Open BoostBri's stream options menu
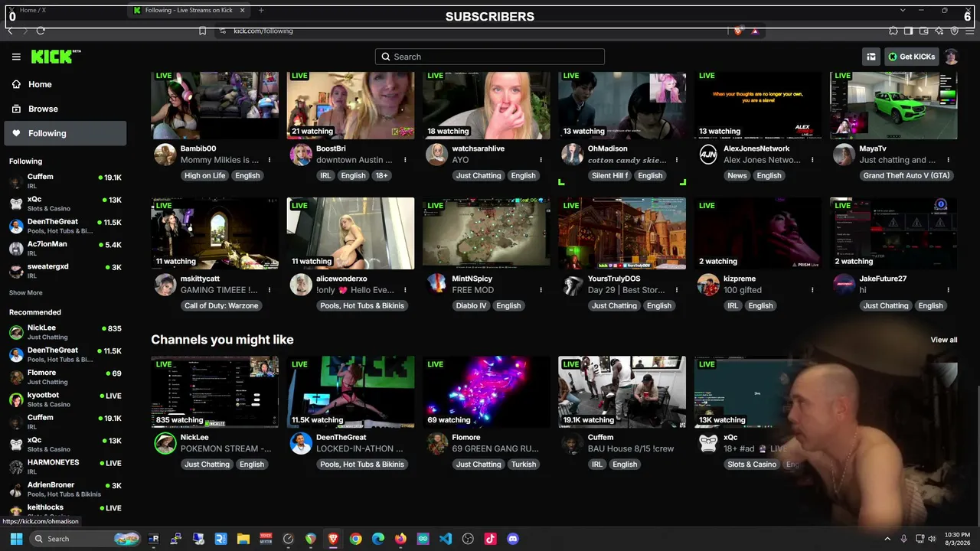 coord(405,160)
